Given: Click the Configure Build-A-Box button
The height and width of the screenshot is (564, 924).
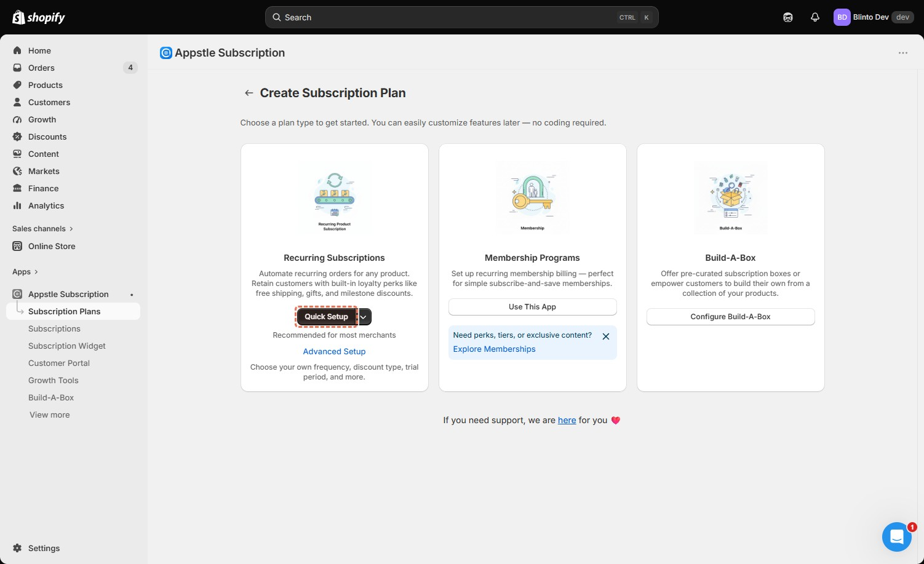Looking at the screenshot, I should [x=731, y=317].
